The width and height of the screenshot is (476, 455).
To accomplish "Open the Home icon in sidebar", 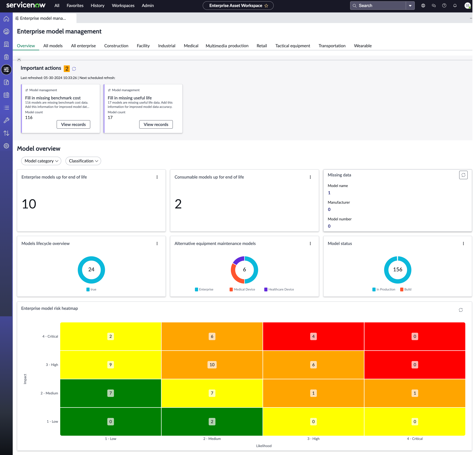I will coord(6,19).
